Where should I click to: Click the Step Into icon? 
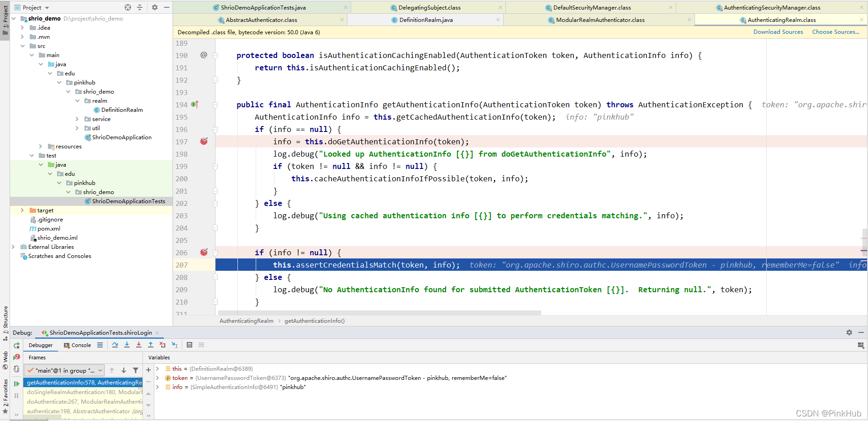click(x=127, y=345)
